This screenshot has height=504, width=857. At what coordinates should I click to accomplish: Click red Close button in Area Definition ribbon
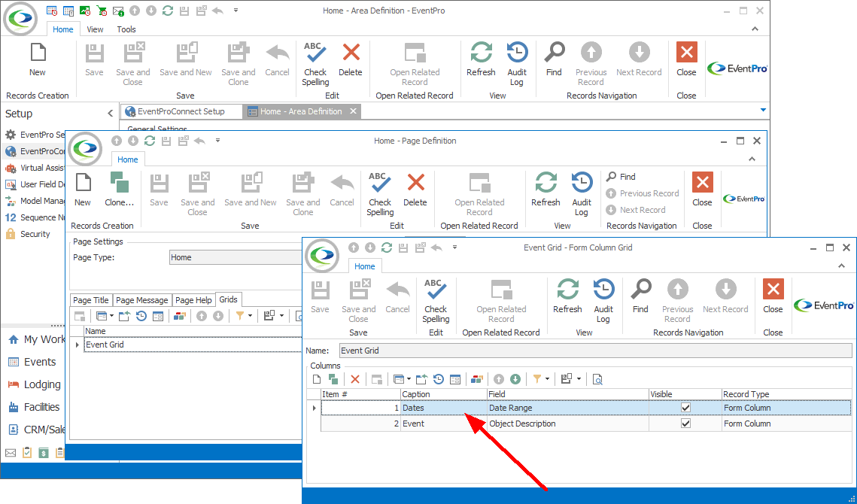point(686,60)
